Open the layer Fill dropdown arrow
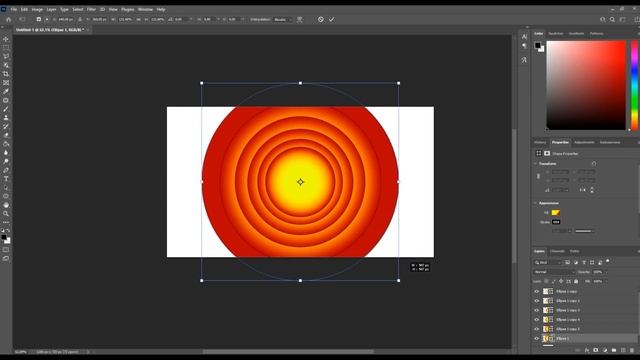The image size is (640, 360). [606, 281]
